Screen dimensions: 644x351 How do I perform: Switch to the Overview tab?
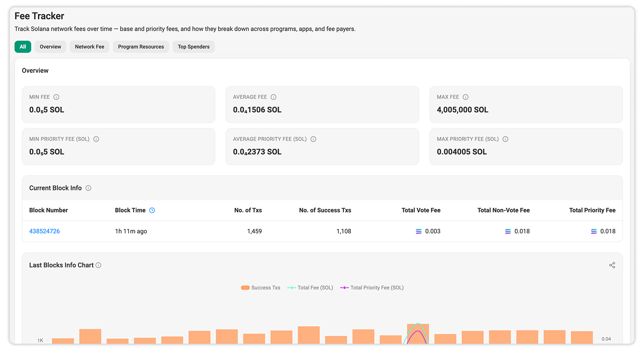coord(50,47)
